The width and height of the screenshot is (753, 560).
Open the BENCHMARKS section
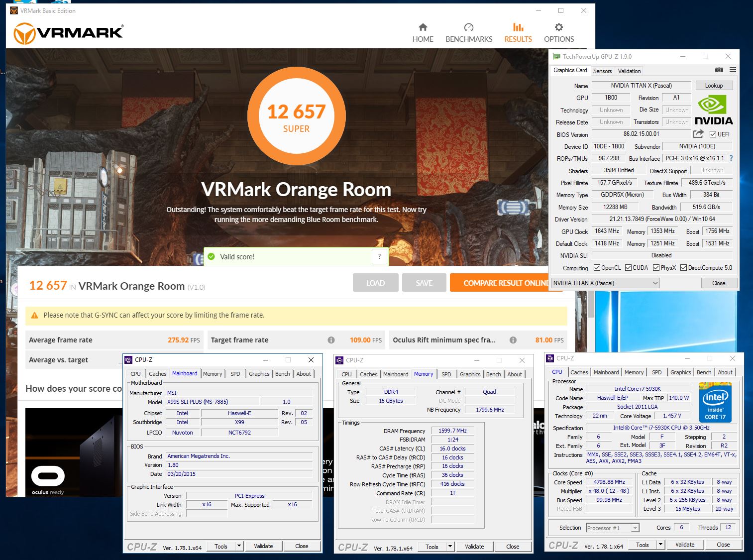click(x=469, y=33)
